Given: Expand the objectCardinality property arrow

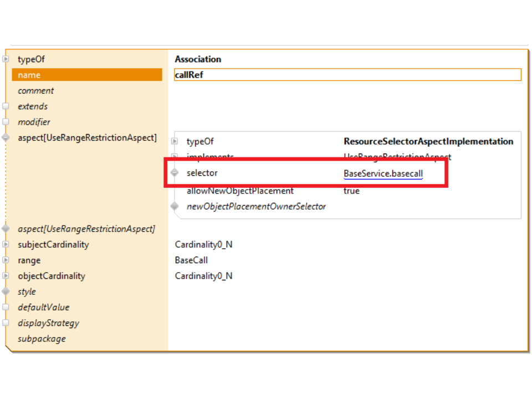Looking at the screenshot, I should 6,276.
